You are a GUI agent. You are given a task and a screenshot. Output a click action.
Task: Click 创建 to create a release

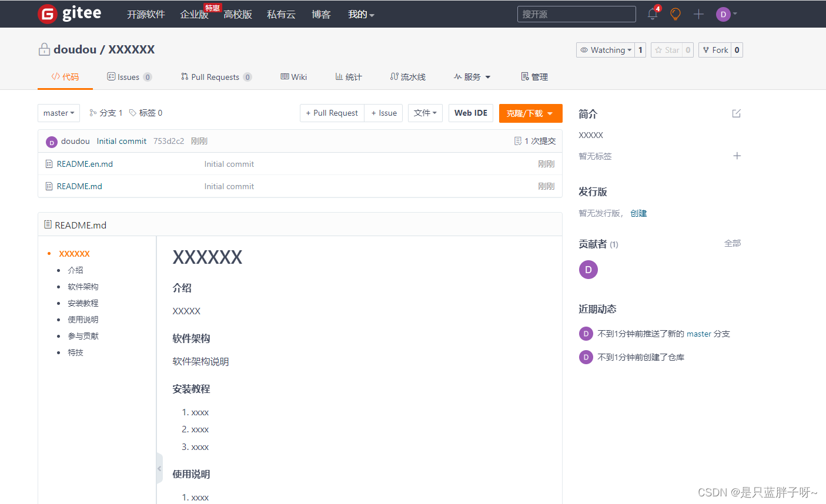pyautogui.click(x=638, y=213)
